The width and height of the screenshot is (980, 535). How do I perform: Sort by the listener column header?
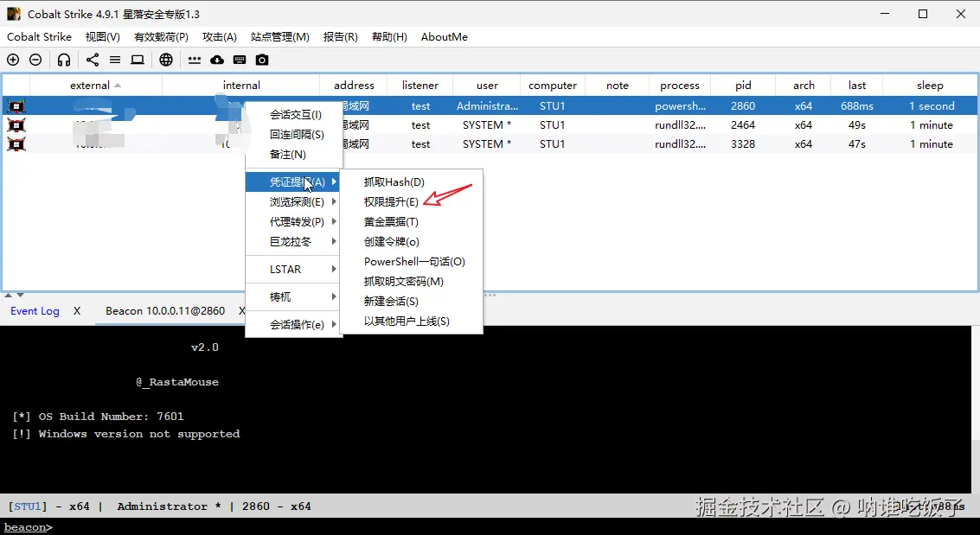point(420,86)
